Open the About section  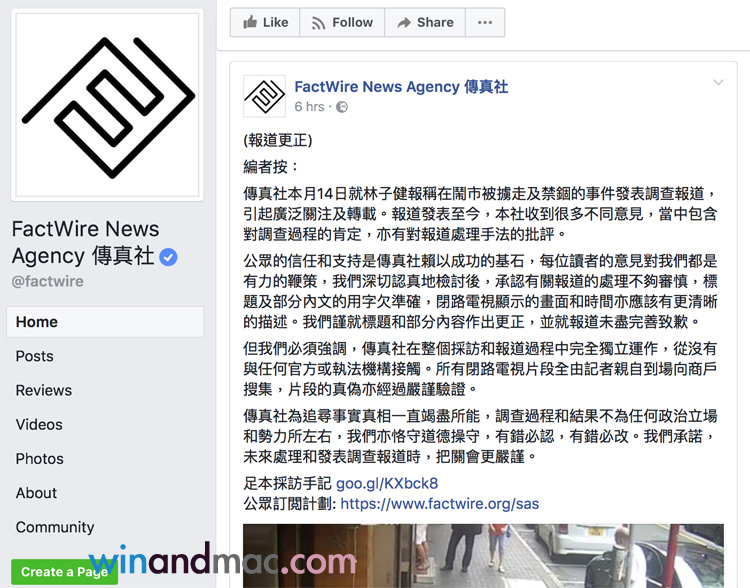[36, 493]
